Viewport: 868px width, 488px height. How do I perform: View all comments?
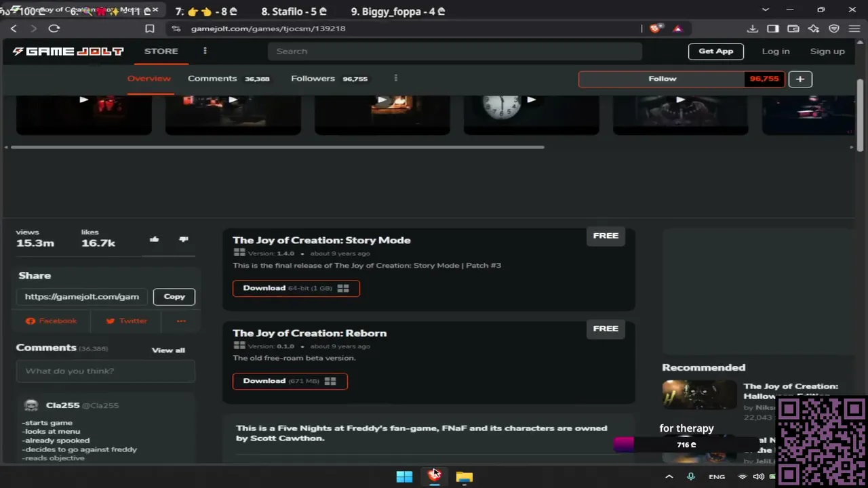168,350
